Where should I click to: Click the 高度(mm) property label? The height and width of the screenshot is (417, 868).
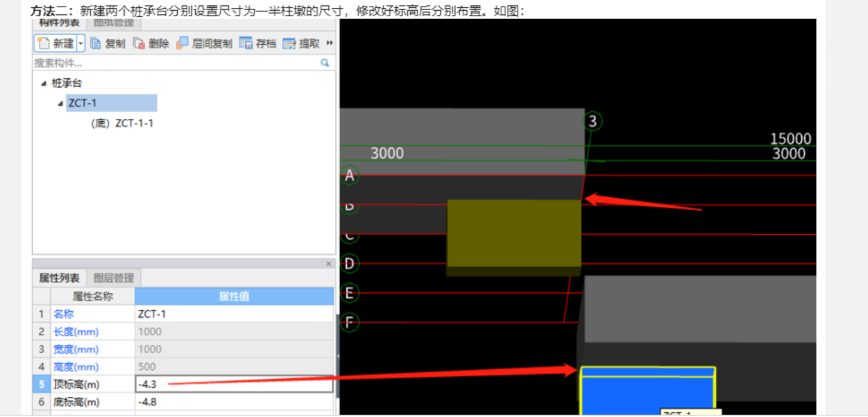point(76,367)
